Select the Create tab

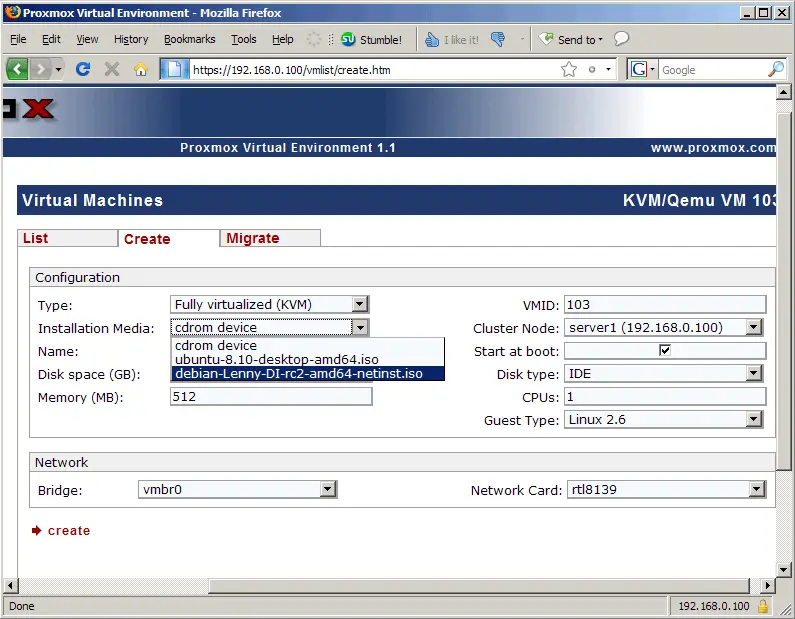[169, 239]
